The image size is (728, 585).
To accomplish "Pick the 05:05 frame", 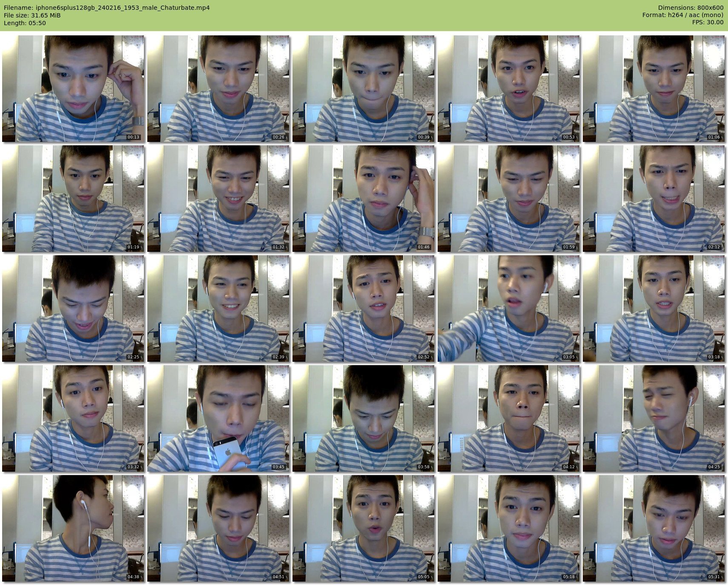I will [363, 528].
